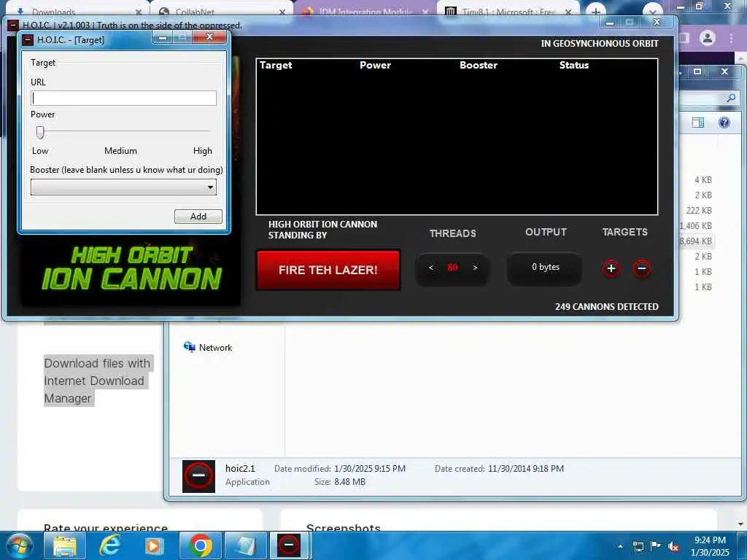Decrease threads with the left arrow

point(430,268)
